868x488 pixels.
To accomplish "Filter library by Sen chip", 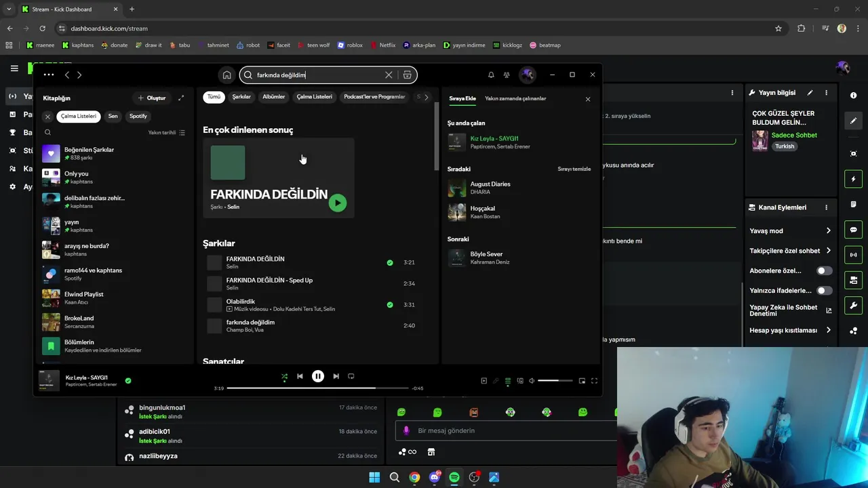I will (113, 117).
